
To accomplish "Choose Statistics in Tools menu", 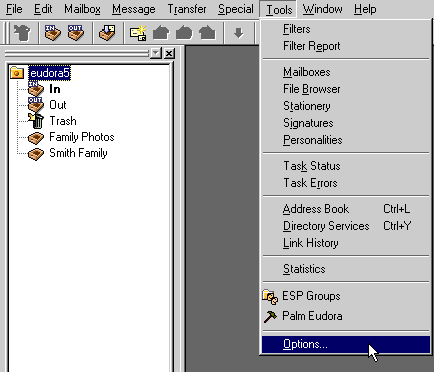I will (346, 269).
